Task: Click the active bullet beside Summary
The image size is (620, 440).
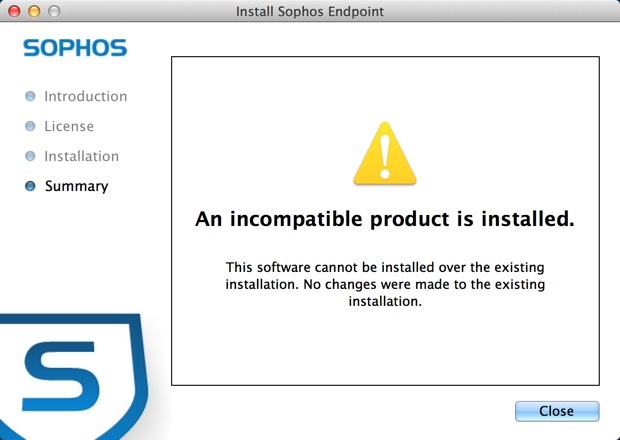Action: point(30,186)
